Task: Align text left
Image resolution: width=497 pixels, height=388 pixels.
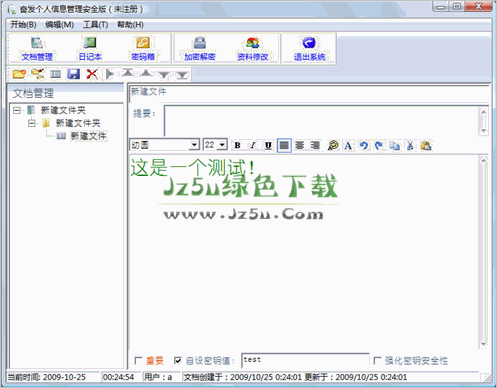Action: point(284,145)
